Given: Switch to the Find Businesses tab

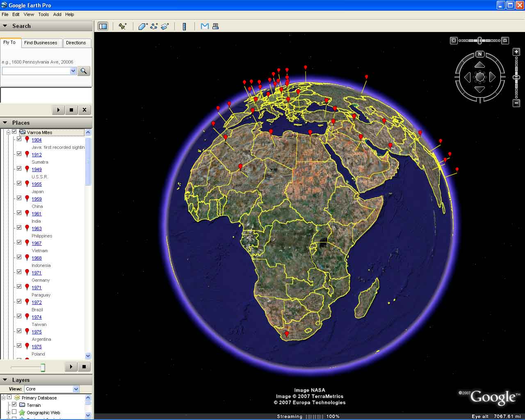Looking at the screenshot, I should (x=41, y=43).
